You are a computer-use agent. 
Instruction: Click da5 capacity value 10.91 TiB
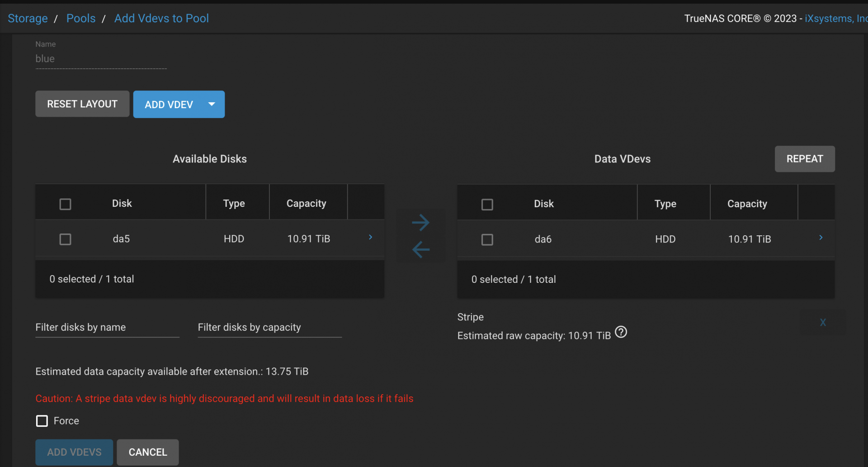309,239
